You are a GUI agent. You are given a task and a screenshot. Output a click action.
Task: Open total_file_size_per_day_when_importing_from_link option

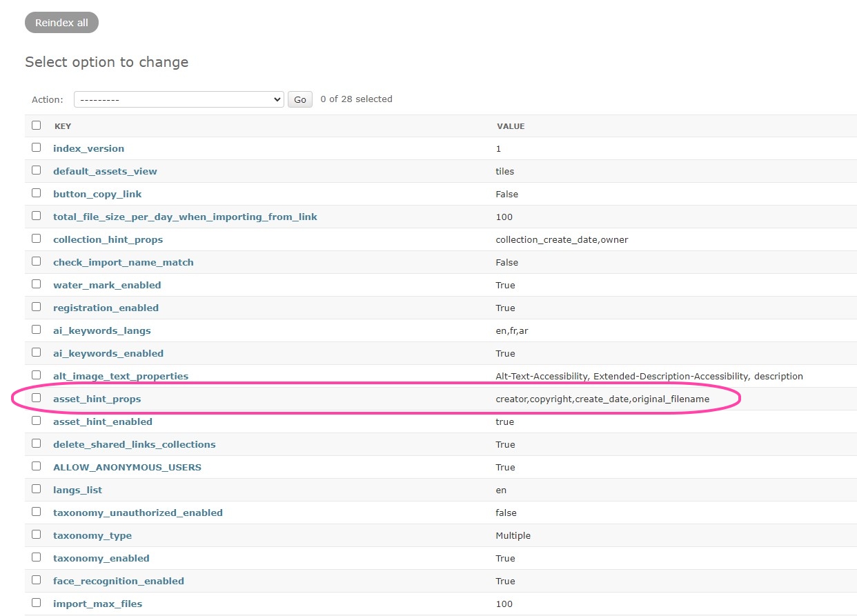(x=185, y=217)
